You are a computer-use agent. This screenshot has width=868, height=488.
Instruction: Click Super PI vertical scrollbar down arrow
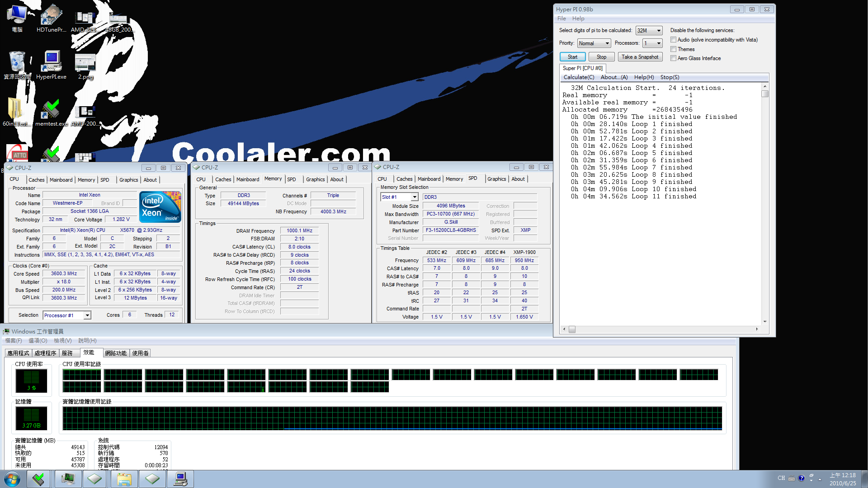(765, 321)
